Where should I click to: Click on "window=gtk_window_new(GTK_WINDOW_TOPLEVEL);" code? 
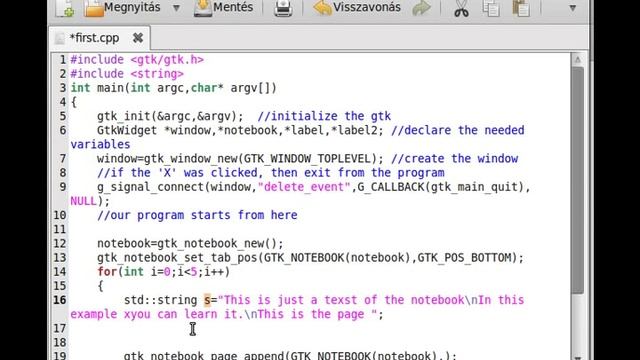(240, 159)
